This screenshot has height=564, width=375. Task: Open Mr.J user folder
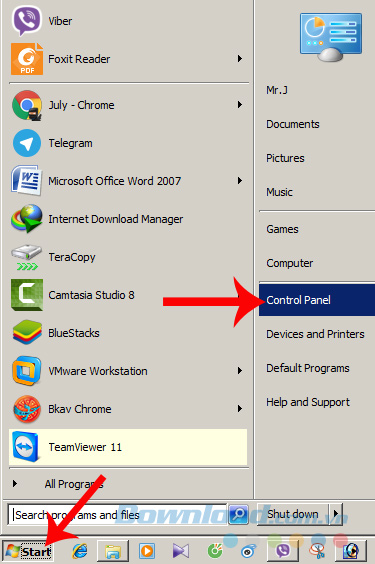click(277, 90)
